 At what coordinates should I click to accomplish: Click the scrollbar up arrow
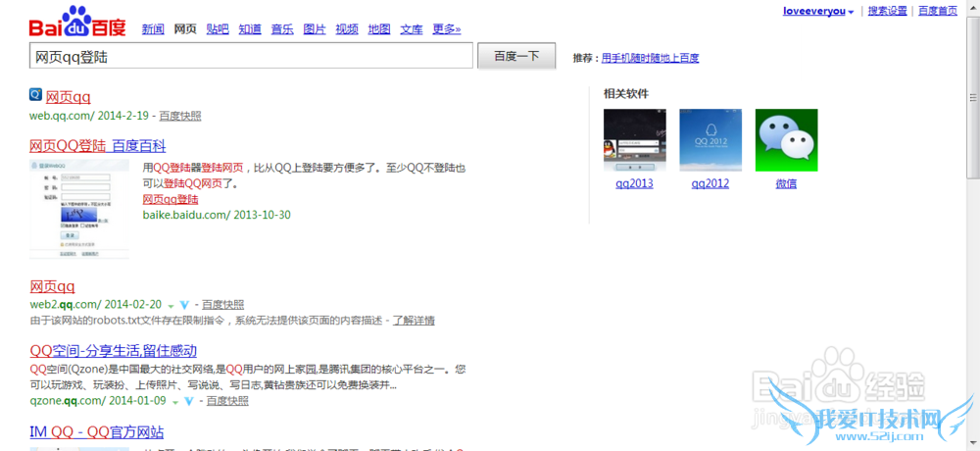[973, 8]
